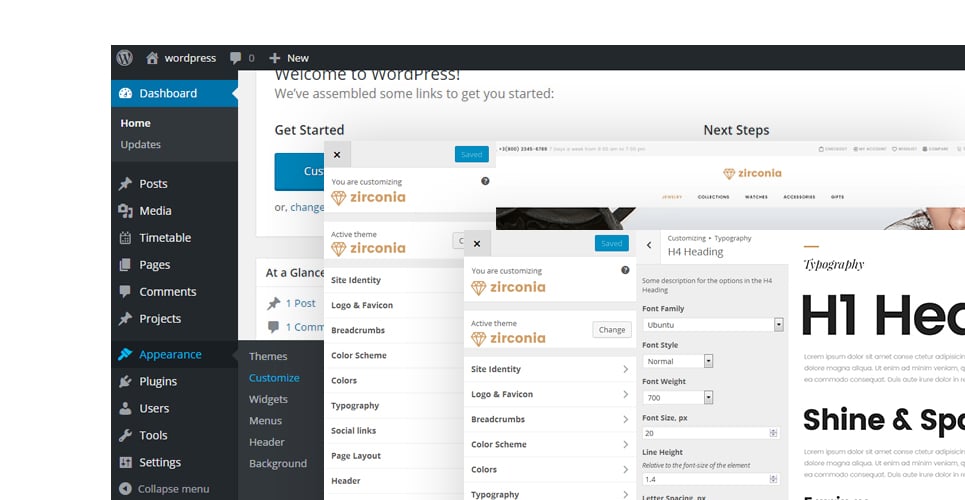Click the Pages icon in sidebar
This screenshot has height=500, width=965.
(x=126, y=265)
